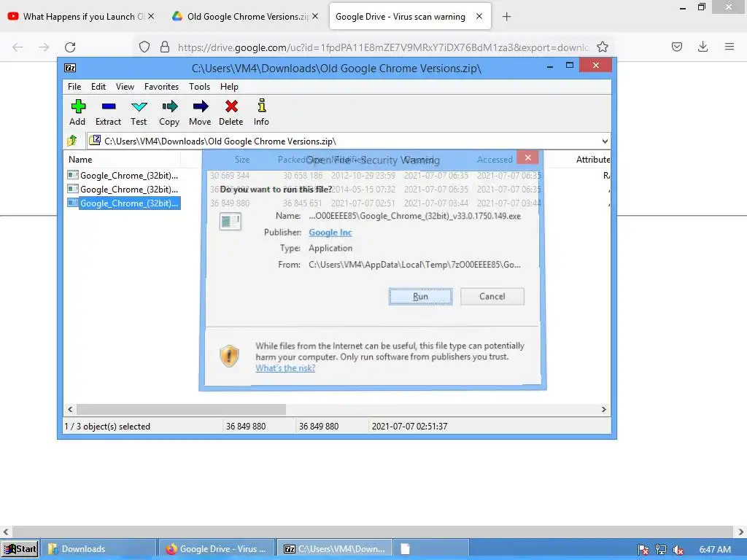Open the Firefox application menu
The width and height of the screenshot is (747, 560).
point(729,47)
